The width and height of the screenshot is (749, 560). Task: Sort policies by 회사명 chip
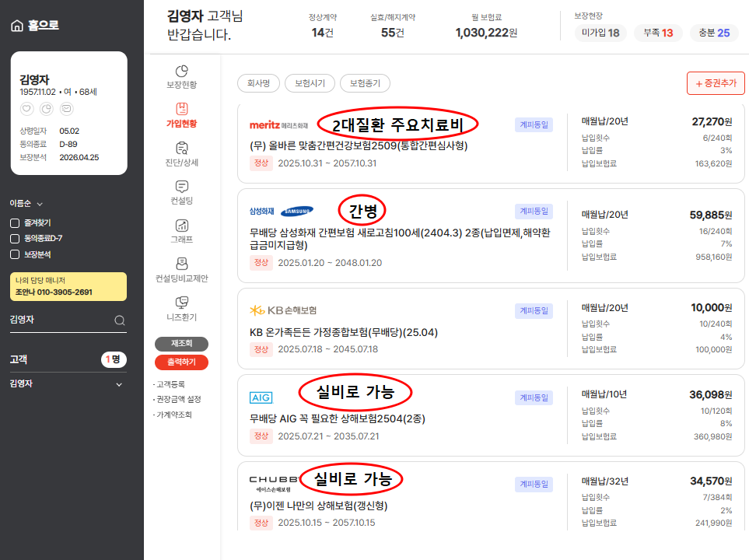pyautogui.click(x=257, y=83)
